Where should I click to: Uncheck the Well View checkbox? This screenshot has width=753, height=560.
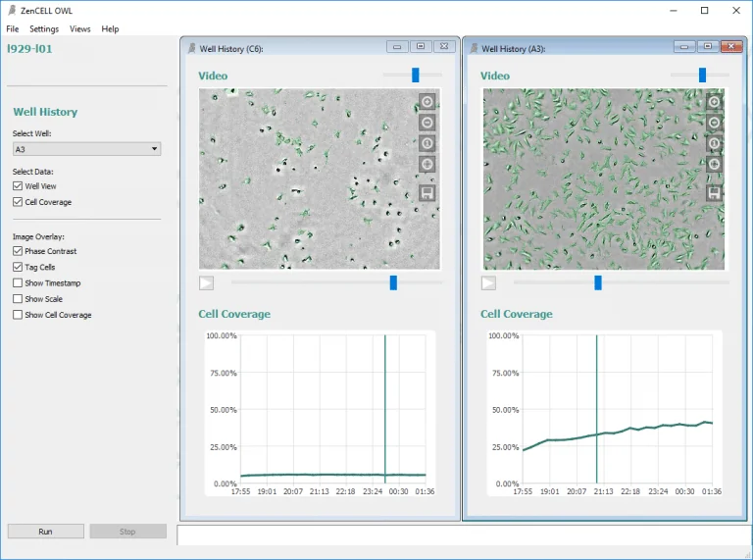pos(18,185)
